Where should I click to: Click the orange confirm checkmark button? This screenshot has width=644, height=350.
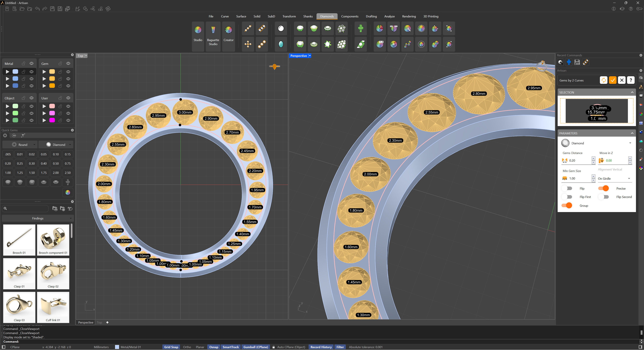(612, 80)
